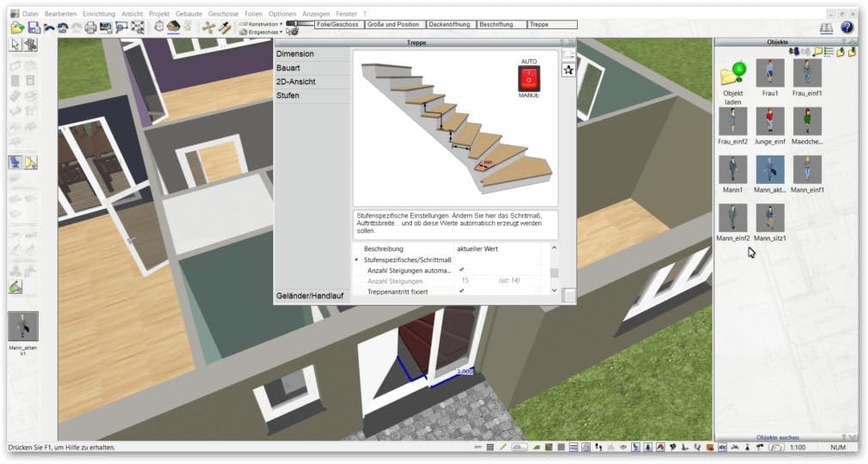868x464 pixels.
Task: Open the Beschriftung tab
Action: 501,24
